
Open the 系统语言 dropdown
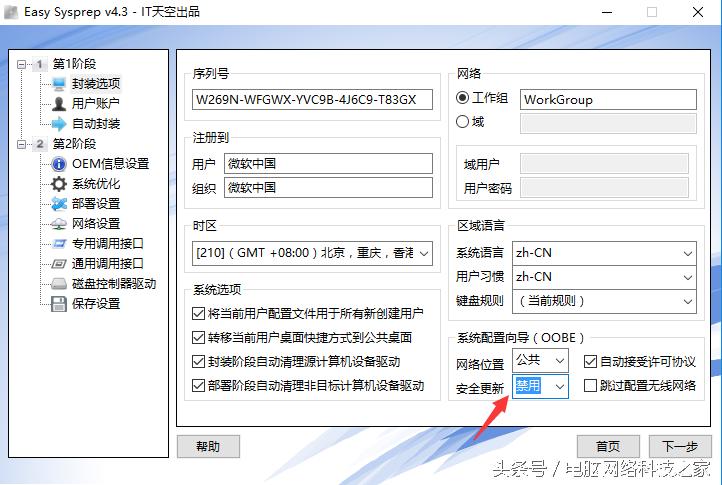(x=687, y=253)
